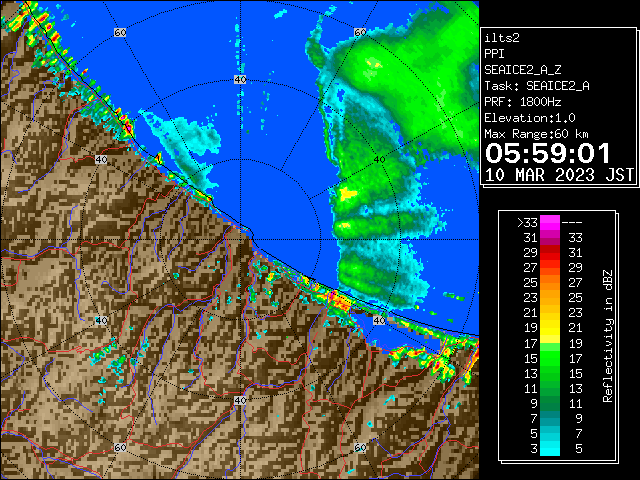Click the SEAICE2_A_Z product name
The width and height of the screenshot is (640, 480).
(523, 70)
